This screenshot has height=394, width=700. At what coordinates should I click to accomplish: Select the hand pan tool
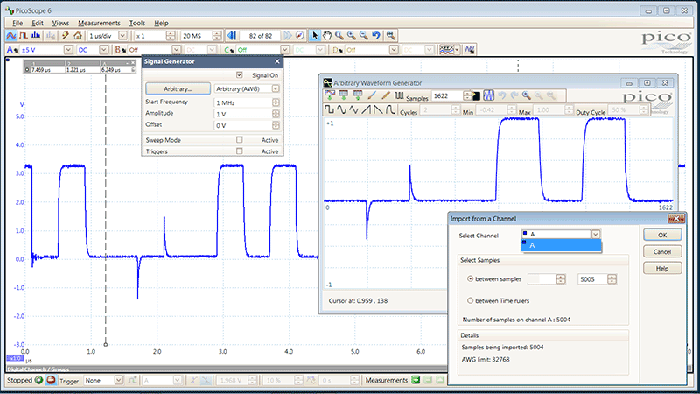[327, 35]
